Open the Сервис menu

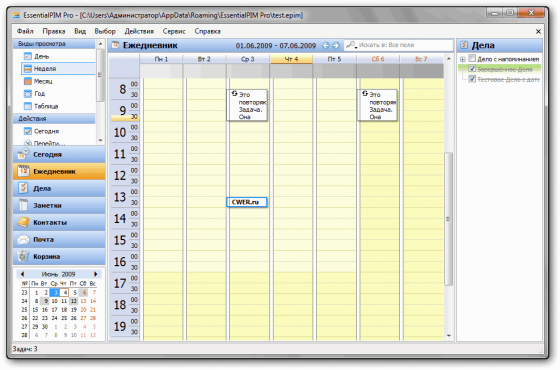coord(174,31)
